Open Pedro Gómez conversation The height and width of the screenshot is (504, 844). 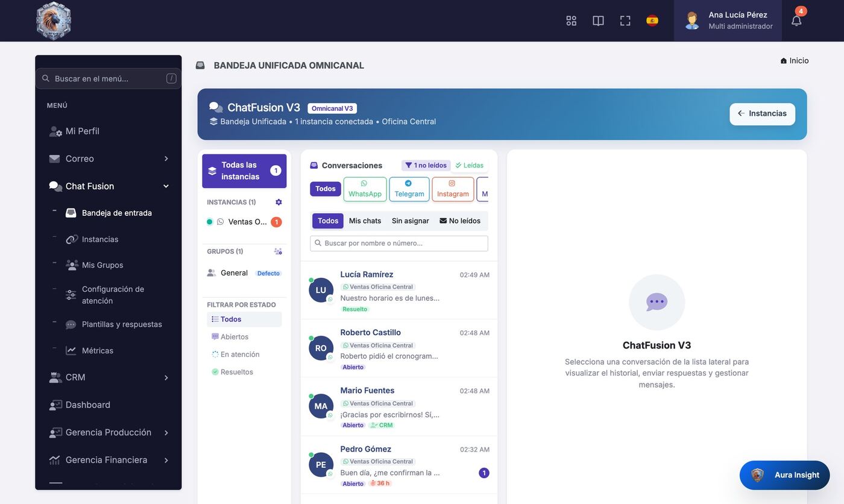[x=399, y=465]
